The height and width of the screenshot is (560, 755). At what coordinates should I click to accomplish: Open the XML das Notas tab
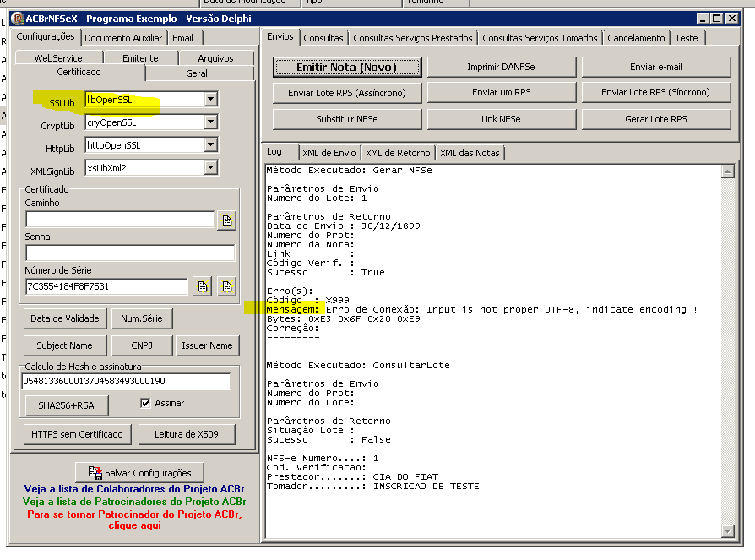click(470, 153)
